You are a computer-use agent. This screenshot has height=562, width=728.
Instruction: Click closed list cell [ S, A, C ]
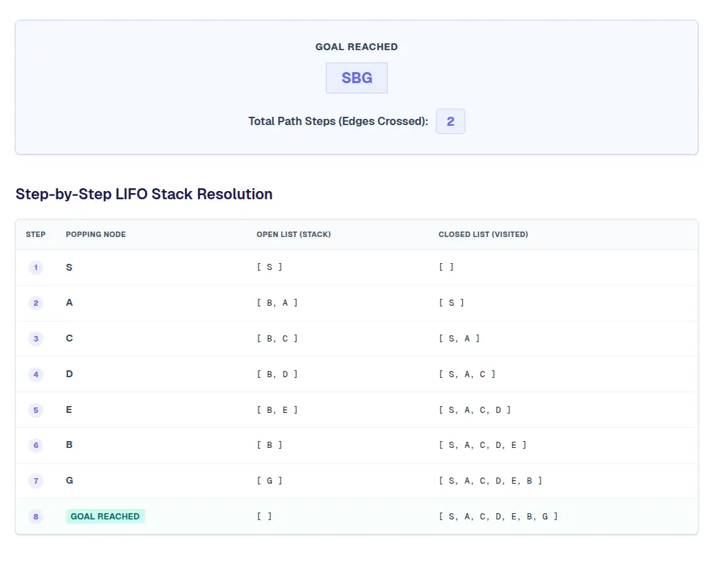click(x=467, y=374)
